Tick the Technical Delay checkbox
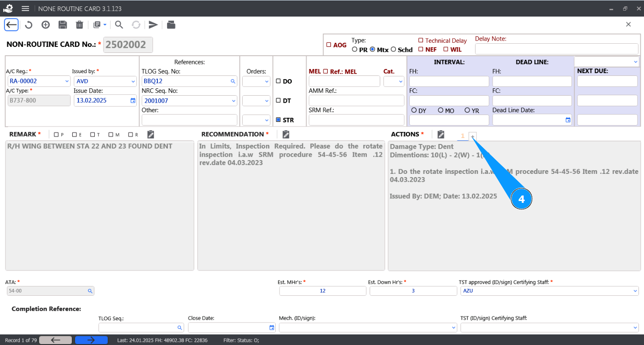 click(x=421, y=40)
